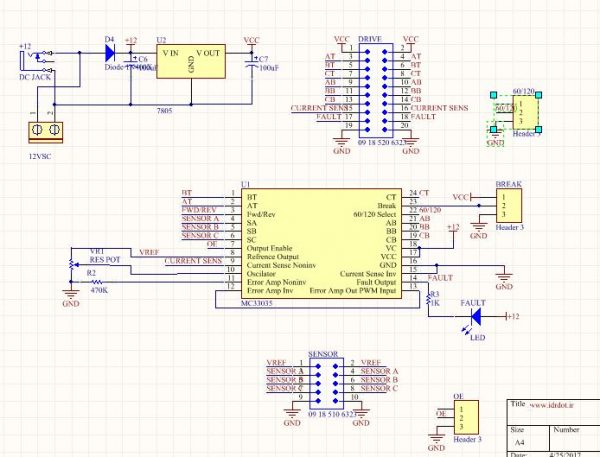This screenshot has height=457, width=600.
Task: Click the top-left selection handle of 60/120 header
Action: (494, 95)
